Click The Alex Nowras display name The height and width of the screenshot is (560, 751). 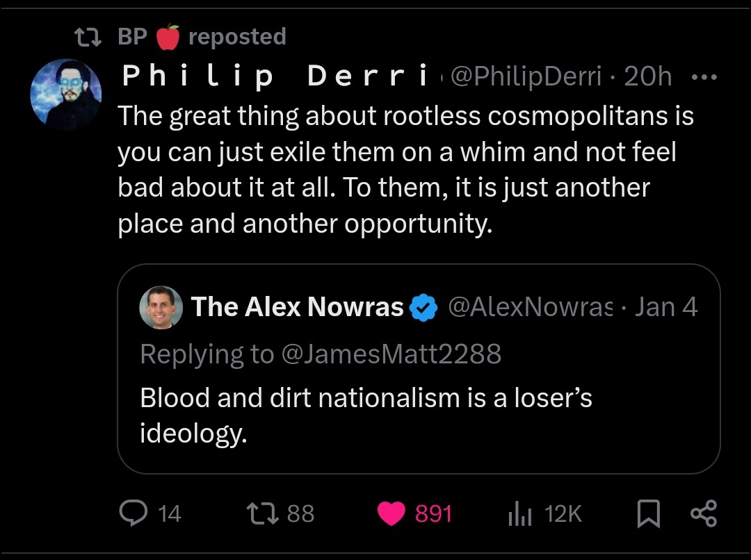tap(297, 306)
